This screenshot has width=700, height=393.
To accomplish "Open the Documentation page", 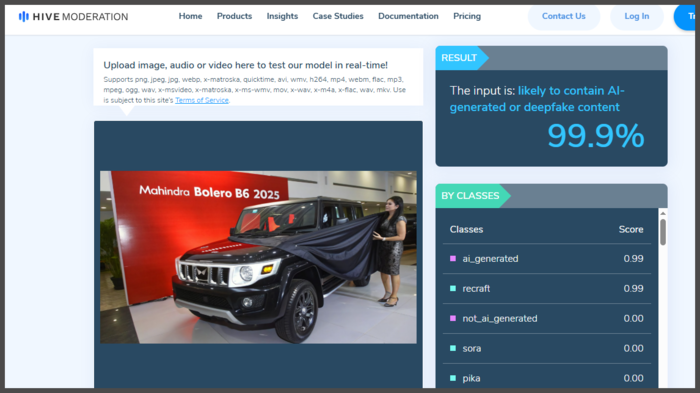I will point(408,16).
